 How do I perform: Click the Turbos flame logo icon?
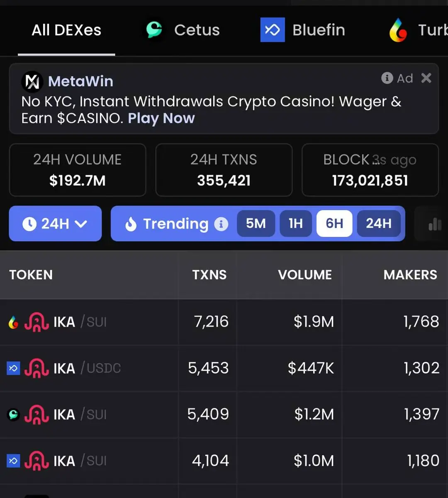[398, 30]
